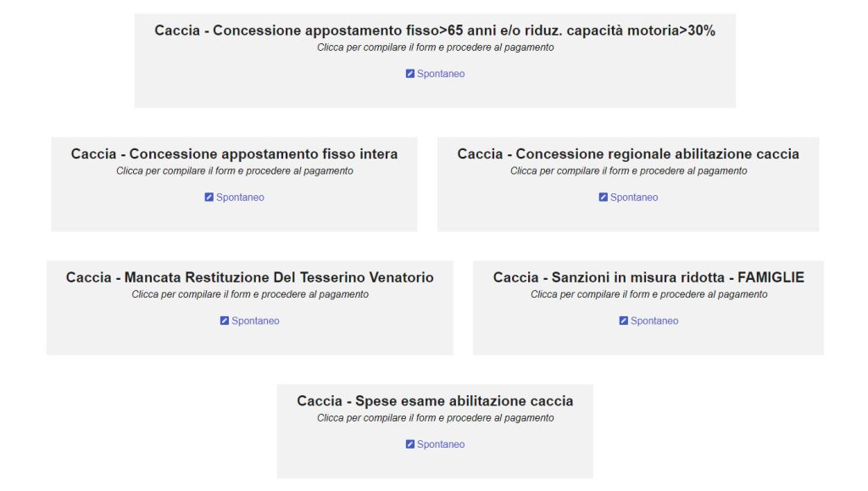Select heading Caccia - Spese esame abilitazione caccia

(x=435, y=401)
